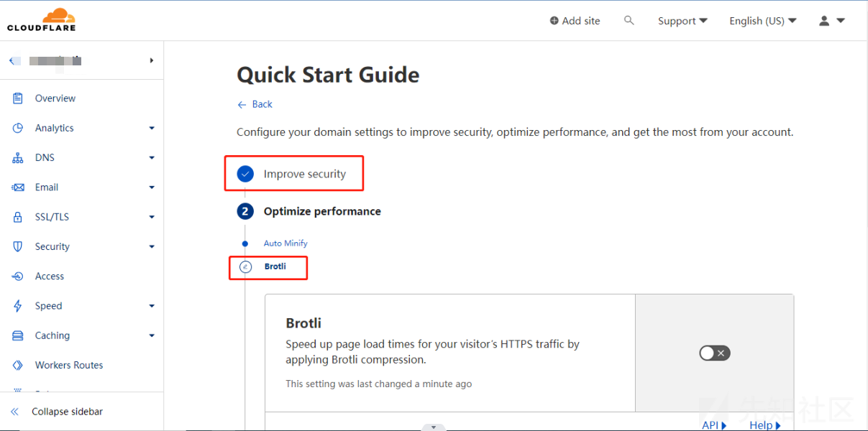Image resolution: width=868 pixels, height=431 pixels.
Task: Click the search magnifier icon
Action: click(x=629, y=21)
